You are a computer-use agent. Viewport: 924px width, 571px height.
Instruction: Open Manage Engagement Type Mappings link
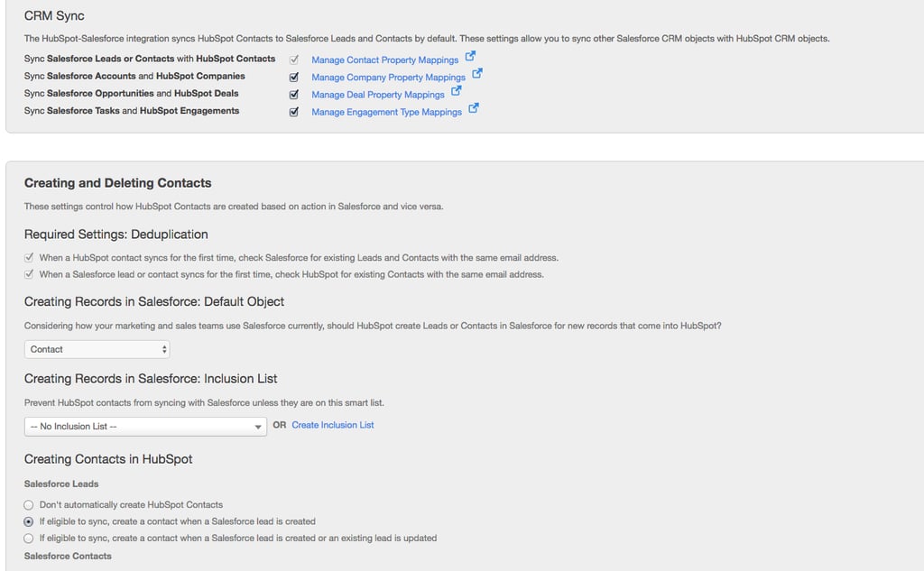386,112
